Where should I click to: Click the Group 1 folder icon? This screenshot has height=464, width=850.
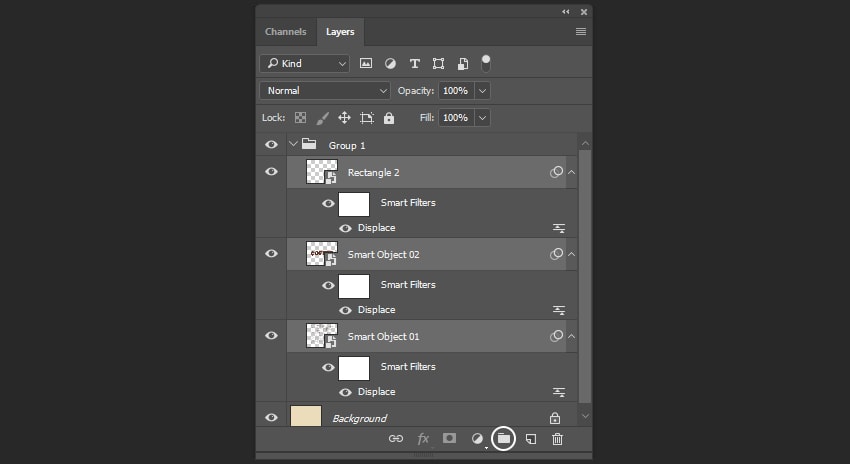(x=309, y=144)
